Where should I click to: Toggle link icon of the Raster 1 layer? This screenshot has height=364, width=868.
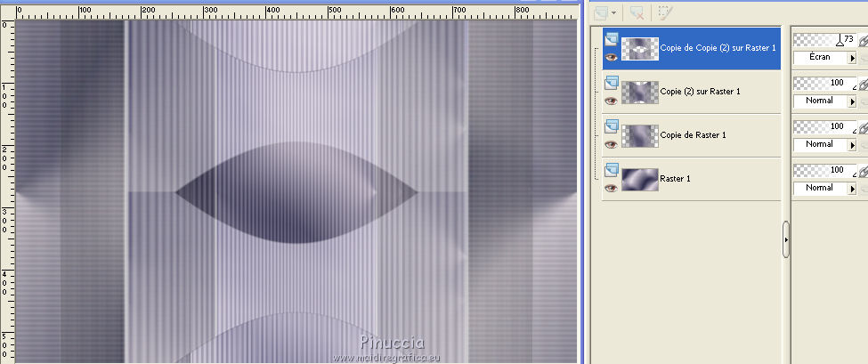point(863,171)
